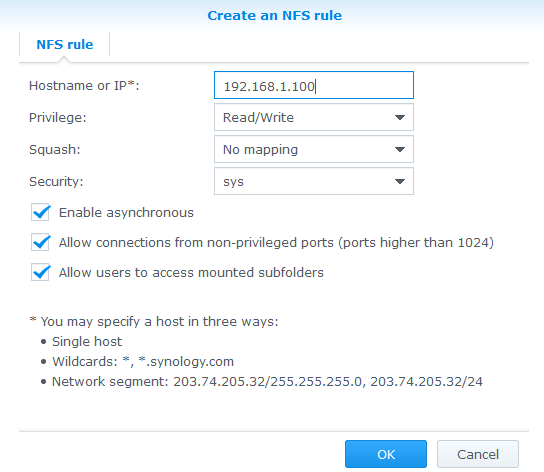Click the Create an NFS rule title

click(274, 16)
